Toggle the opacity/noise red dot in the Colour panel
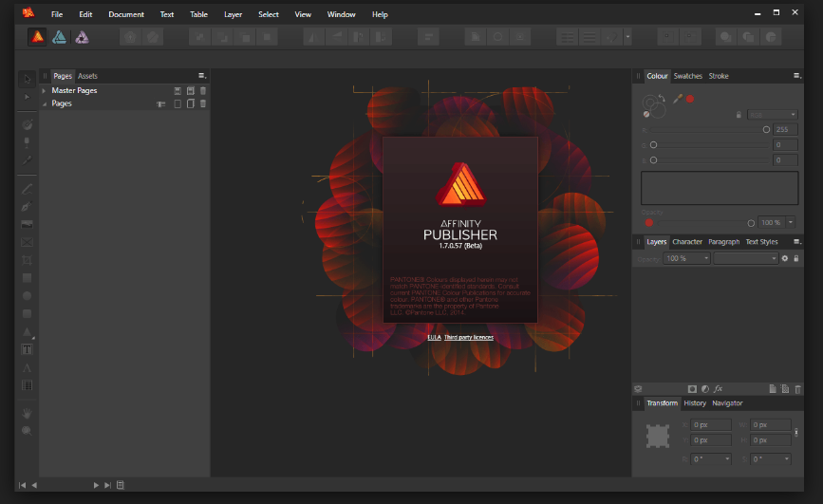The image size is (823, 504). (648, 223)
